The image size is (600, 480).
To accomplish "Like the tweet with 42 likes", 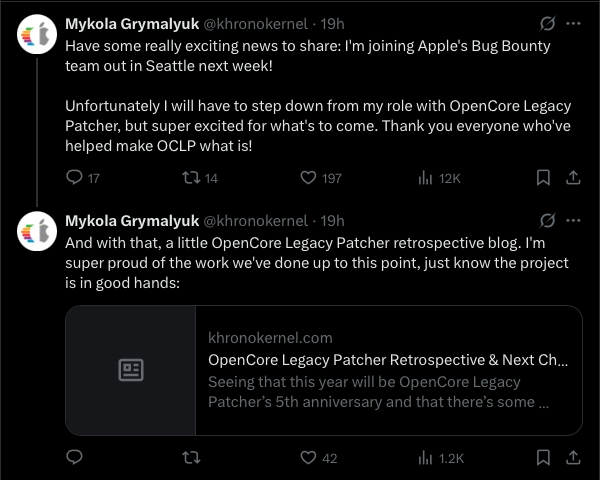I will tap(309, 458).
